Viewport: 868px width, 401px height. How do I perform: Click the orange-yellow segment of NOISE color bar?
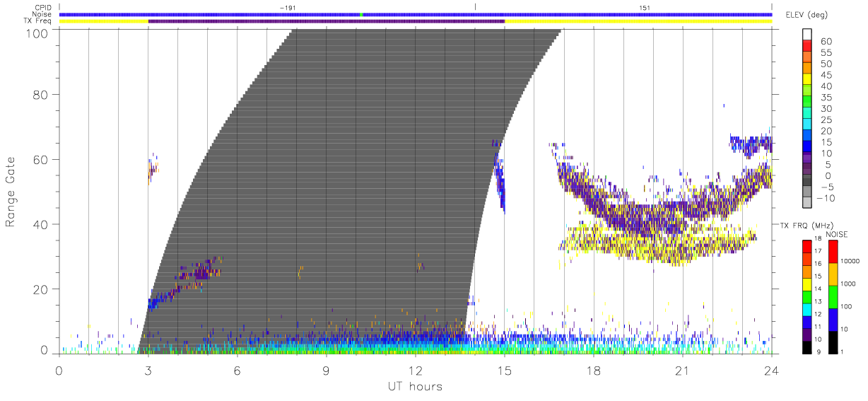point(833,274)
